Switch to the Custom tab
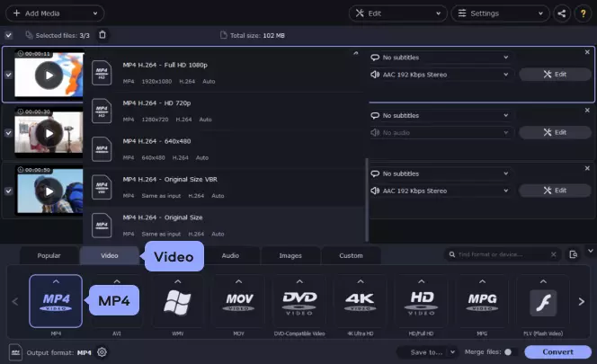Viewport: 597px width, 364px height. click(x=351, y=255)
